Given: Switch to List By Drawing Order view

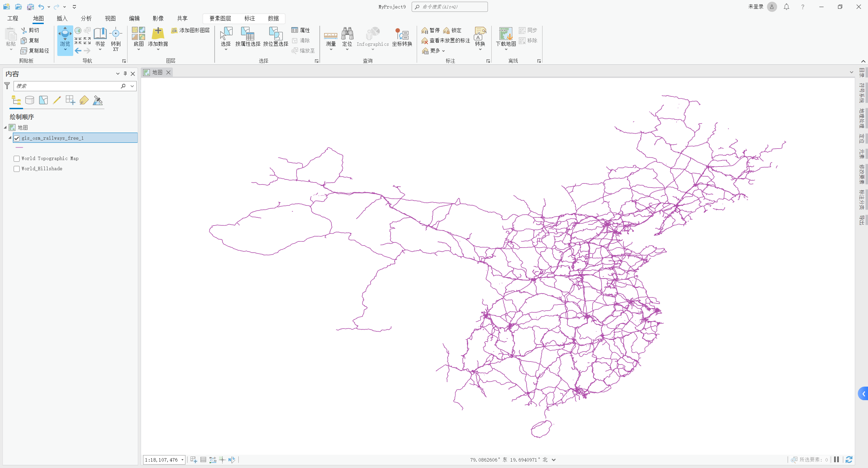Looking at the screenshot, I should coord(16,100).
